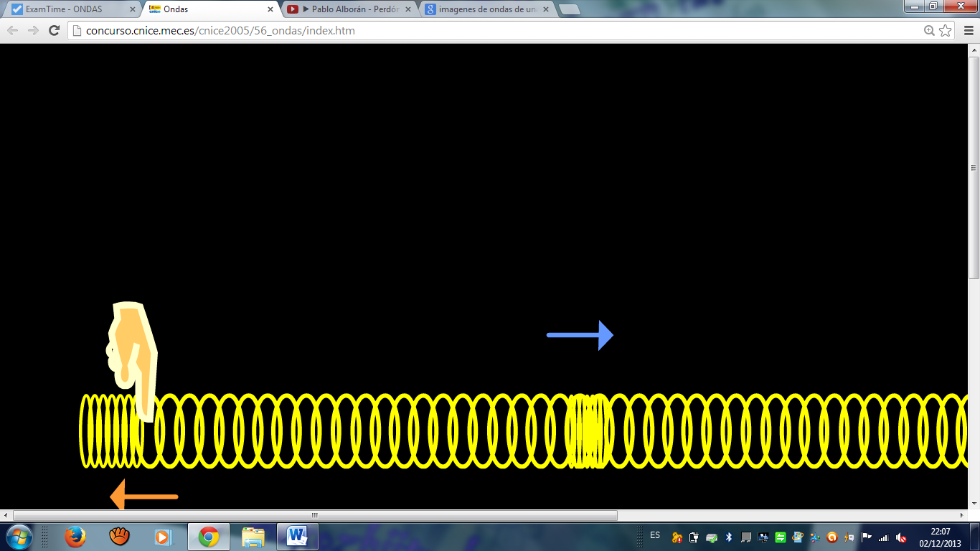Click the muted volume speaker icon
Image resolution: width=980 pixels, height=551 pixels.
pyautogui.click(x=902, y=537)
